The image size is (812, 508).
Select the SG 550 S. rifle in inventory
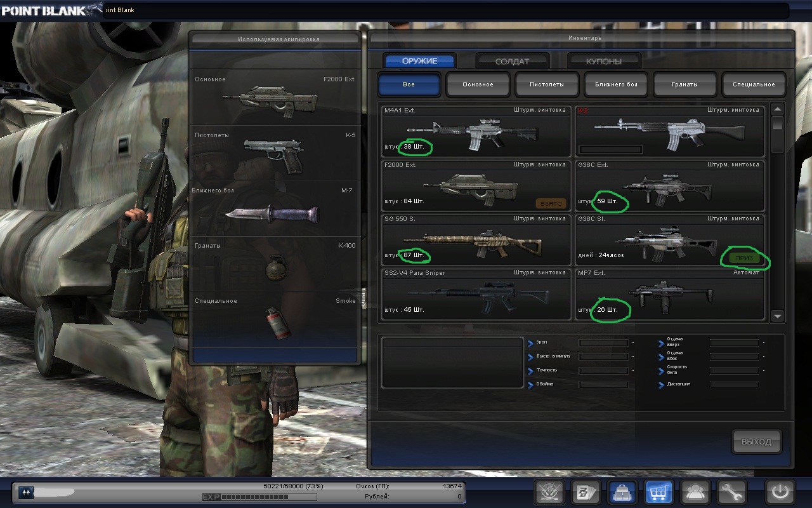tap(476, 239)
